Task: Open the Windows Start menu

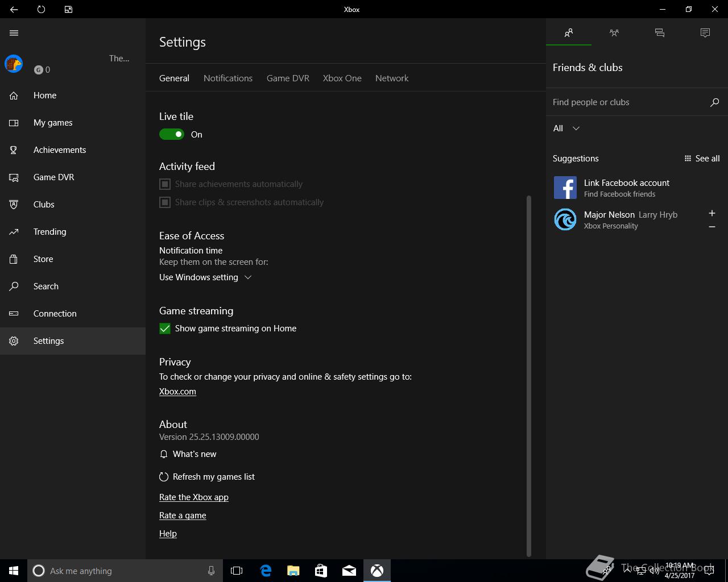Action: point(14,571)
